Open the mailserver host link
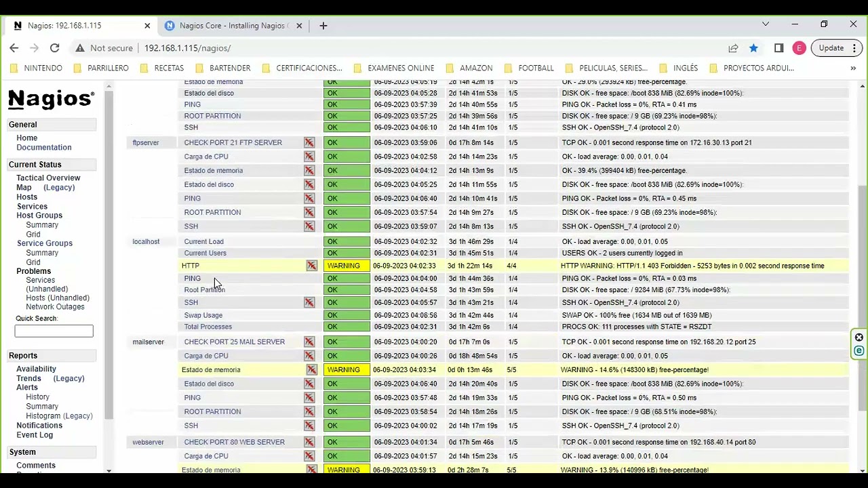 (x=149, y=342)
